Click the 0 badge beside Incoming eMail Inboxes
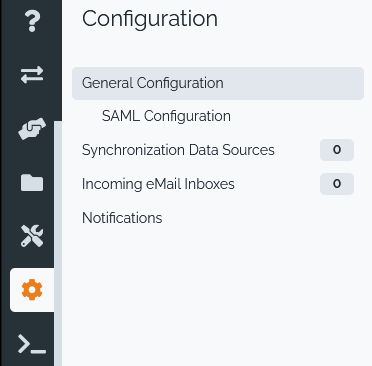 click(x=337, y=184)
